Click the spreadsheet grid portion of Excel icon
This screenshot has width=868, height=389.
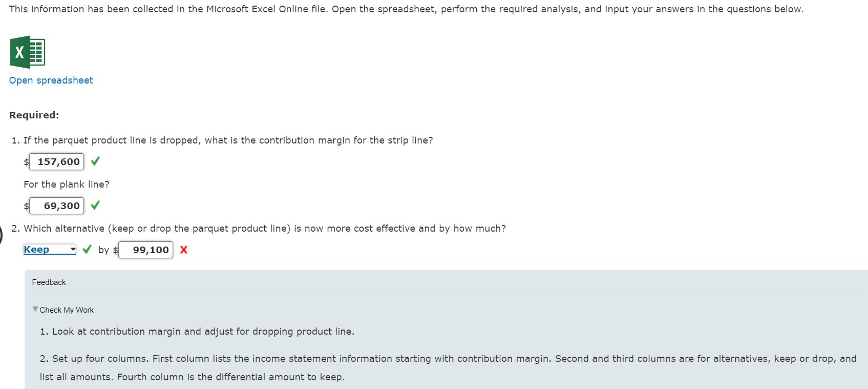pos(37,51)
